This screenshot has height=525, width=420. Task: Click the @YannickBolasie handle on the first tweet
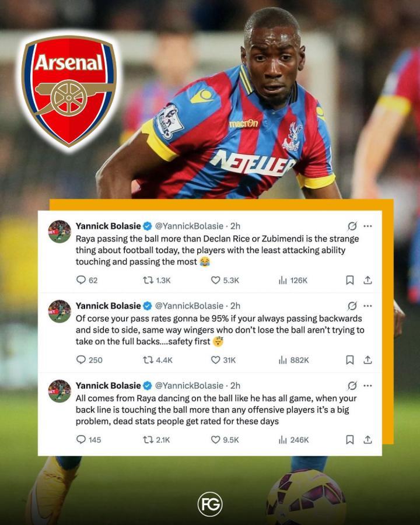pos(189,226)
